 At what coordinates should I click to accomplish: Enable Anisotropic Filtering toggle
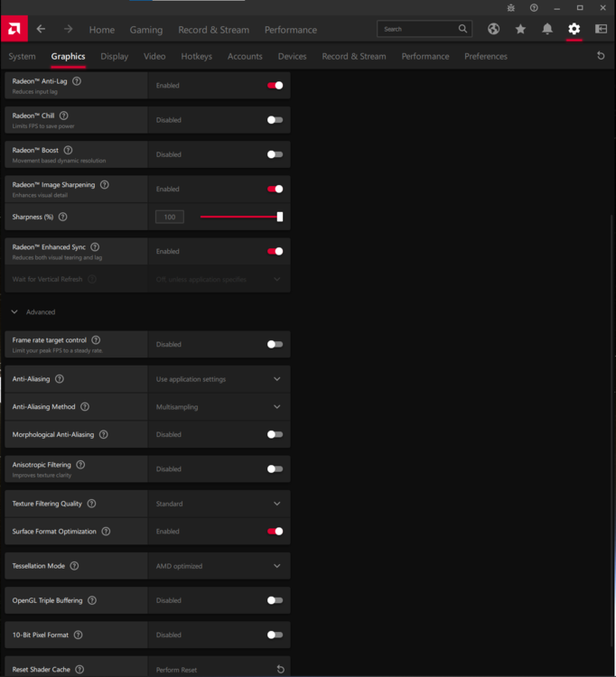tap(275, 468)
